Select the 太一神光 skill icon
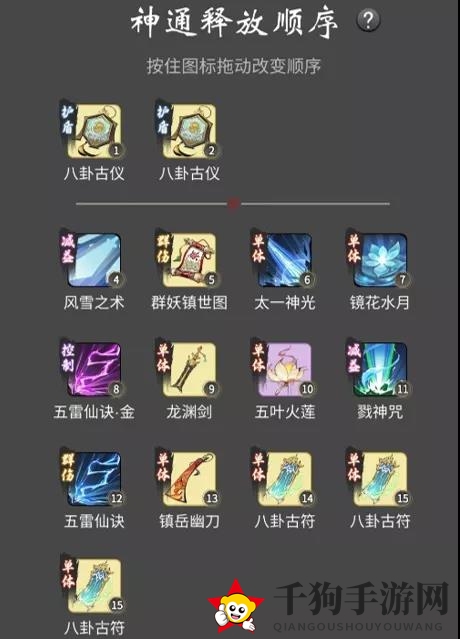 click(x=284, y=260)
